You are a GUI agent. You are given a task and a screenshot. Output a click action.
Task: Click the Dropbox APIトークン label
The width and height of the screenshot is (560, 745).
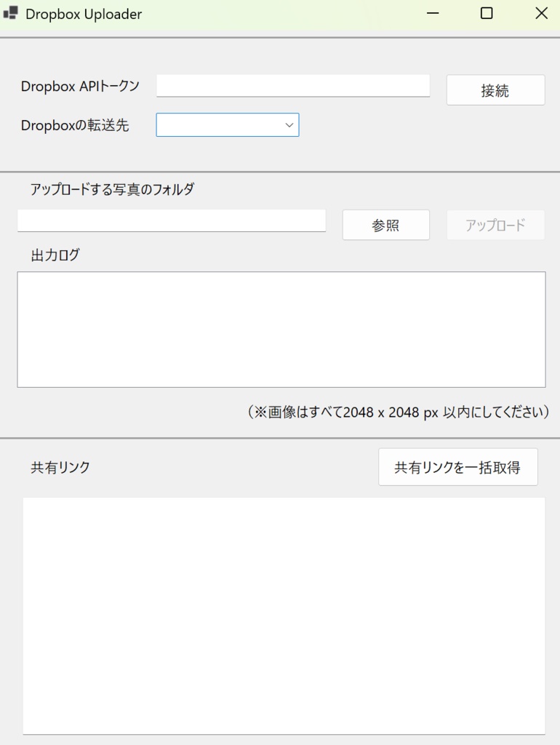[80, 85]
